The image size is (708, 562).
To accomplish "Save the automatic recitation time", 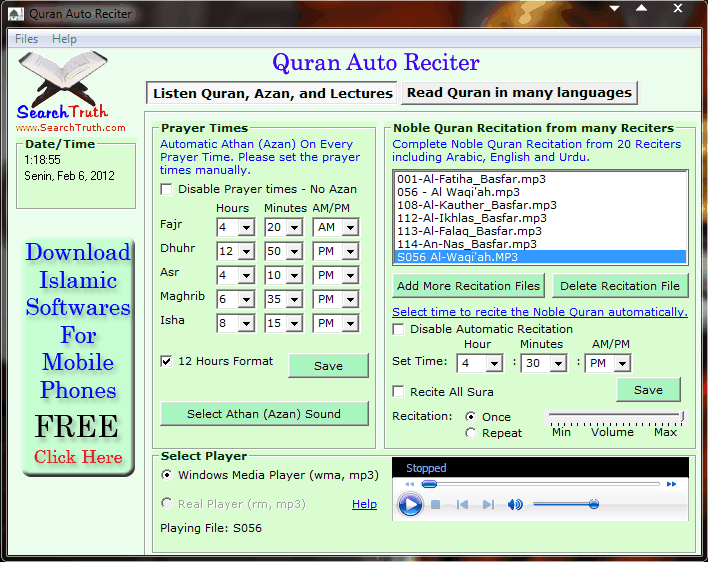I will [x=648, y=390].
